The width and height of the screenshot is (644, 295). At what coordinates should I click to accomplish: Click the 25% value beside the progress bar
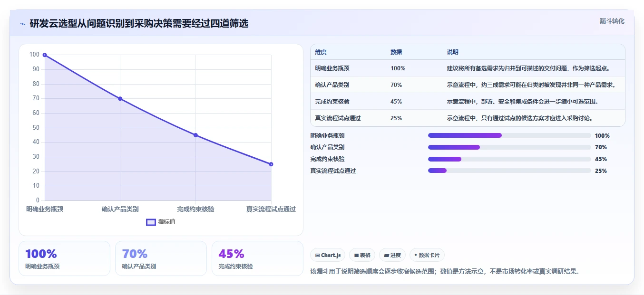[x=601, y=171]
